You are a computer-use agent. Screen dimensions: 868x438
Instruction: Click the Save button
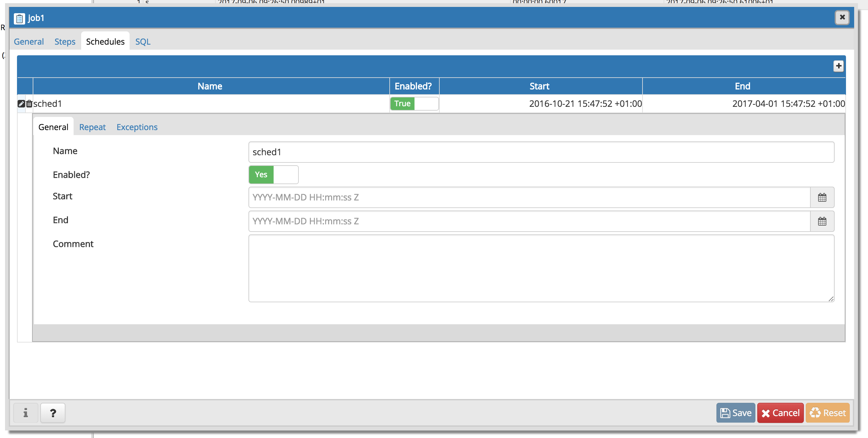(x=736, y=413)
